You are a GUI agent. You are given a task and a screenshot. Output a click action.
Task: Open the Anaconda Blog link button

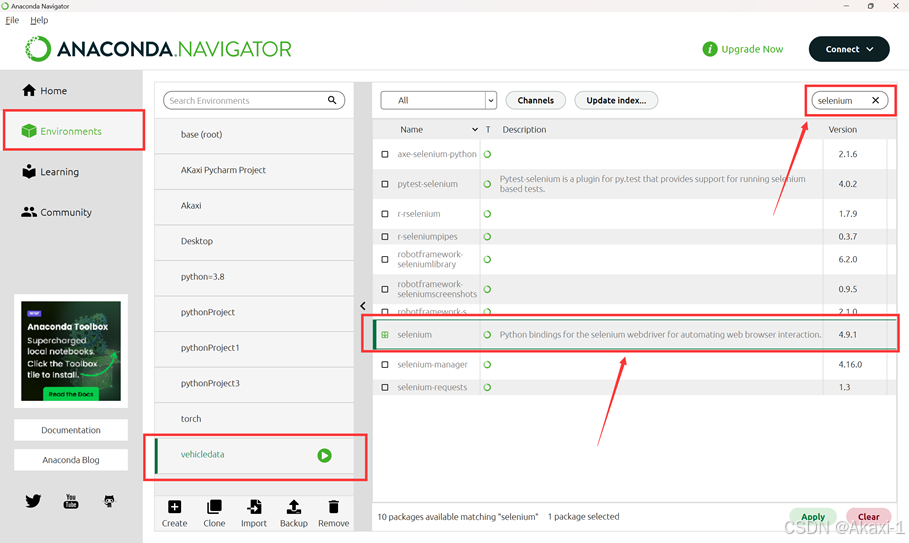click(71, 460)
